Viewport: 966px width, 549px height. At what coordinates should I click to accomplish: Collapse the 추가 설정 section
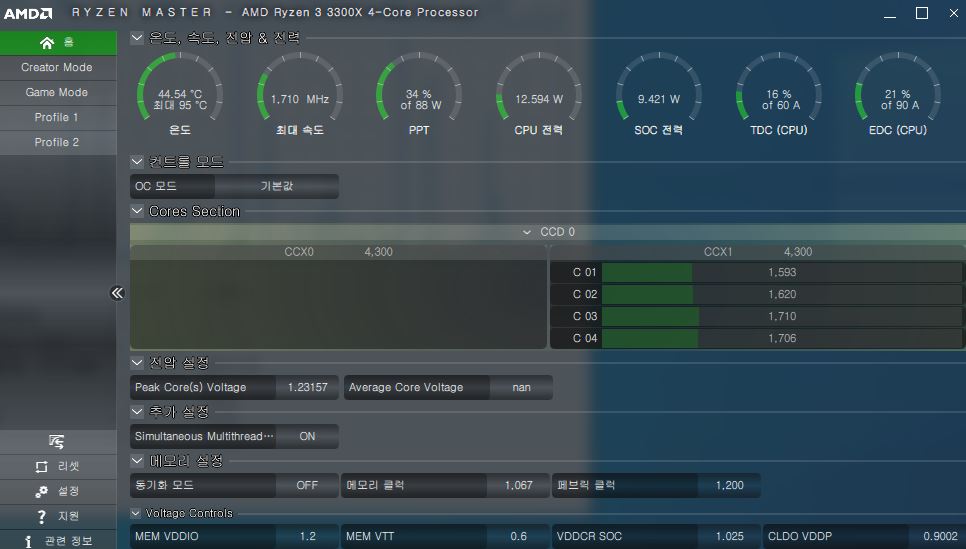tap(137, 412)
